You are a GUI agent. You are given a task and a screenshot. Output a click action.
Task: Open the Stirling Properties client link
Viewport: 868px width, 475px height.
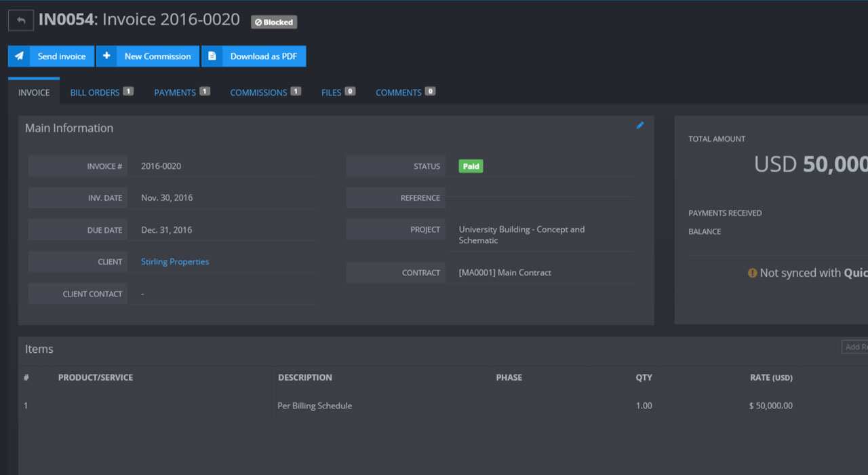pyautogui.click(x=175, y=262)
